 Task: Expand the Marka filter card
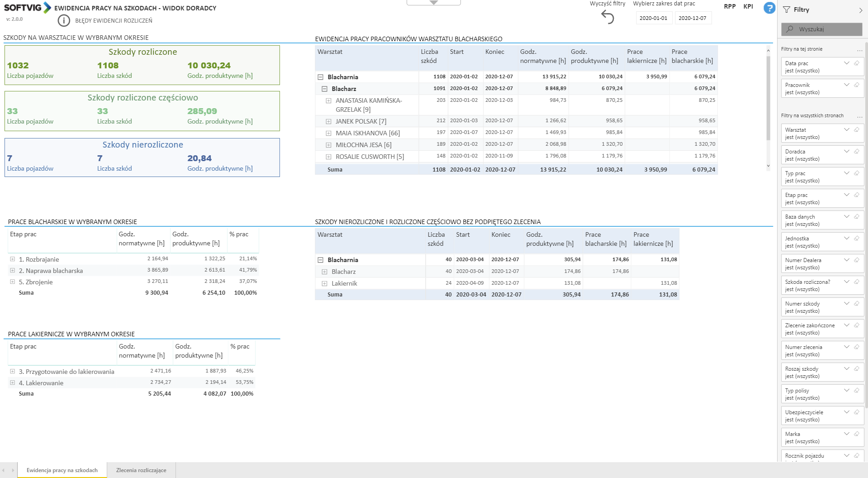pyautogui.click(x=846, y=434)
